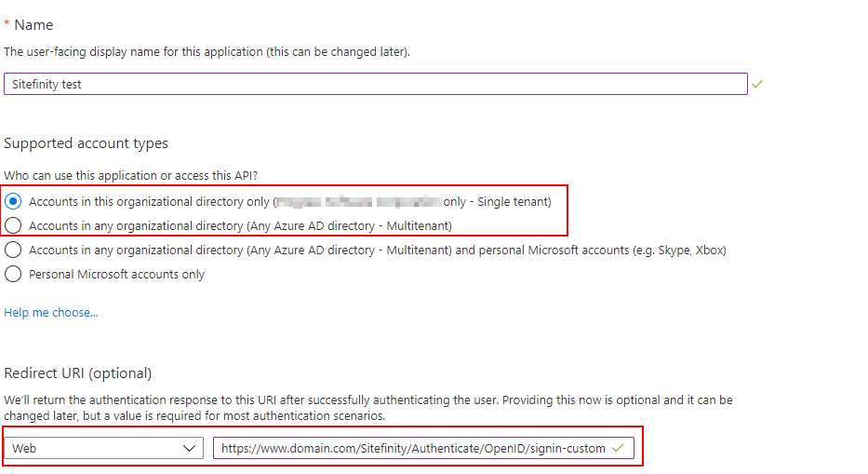This screenshot has height=474, width=868.
Task: Open the "Help me choose..." link
Action: 51,313
